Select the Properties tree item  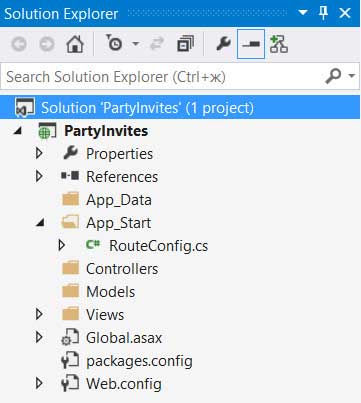point(119,154)
